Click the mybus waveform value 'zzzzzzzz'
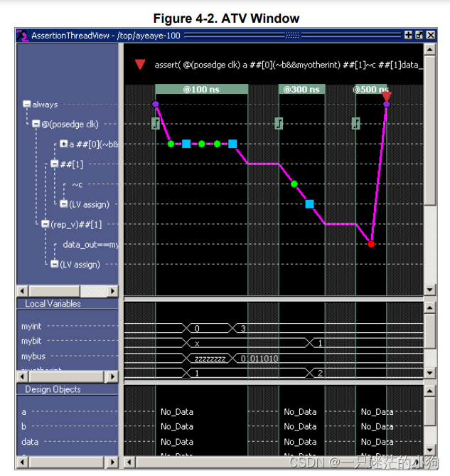450x476 pixels. 210,359
